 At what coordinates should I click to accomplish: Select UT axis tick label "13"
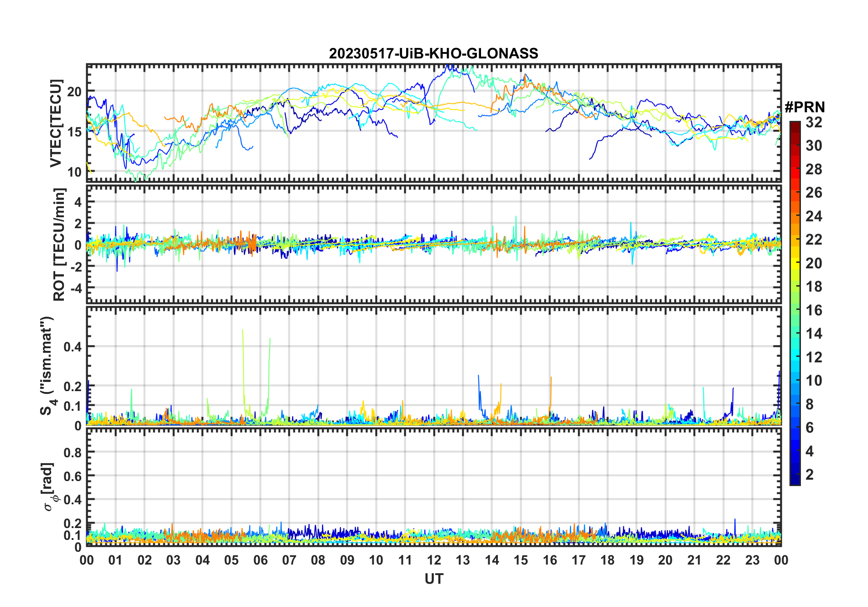pyautogui.click(x=463, y=560)
